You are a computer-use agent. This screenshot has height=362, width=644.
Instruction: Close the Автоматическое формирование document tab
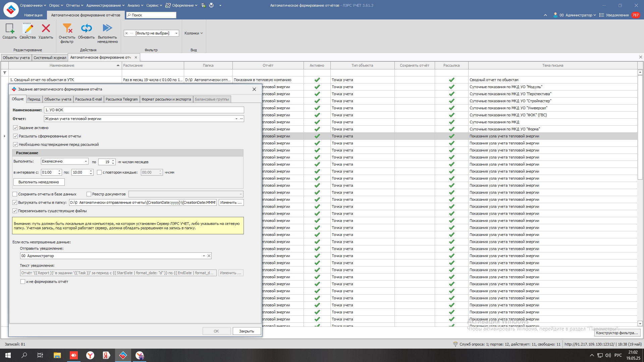136,57
